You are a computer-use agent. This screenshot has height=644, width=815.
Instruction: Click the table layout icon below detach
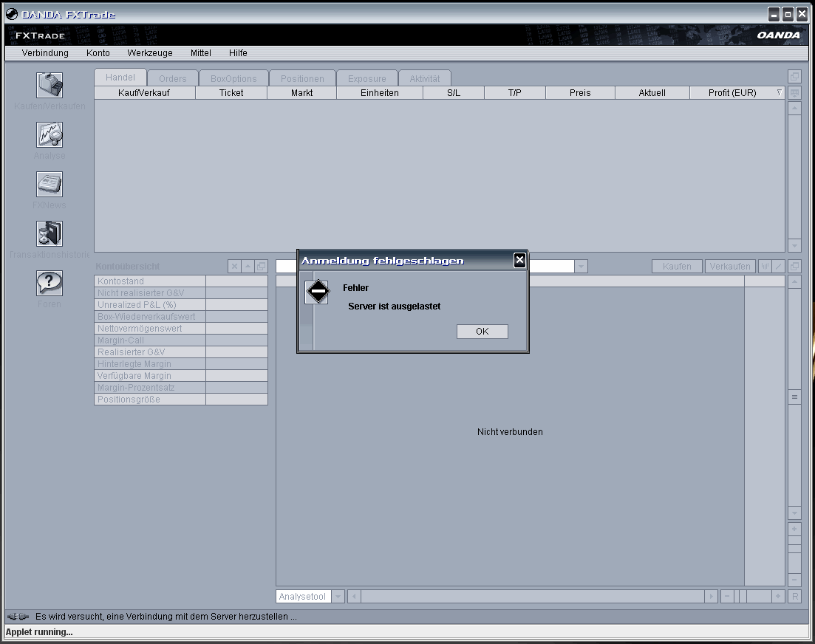pos(795,93)
